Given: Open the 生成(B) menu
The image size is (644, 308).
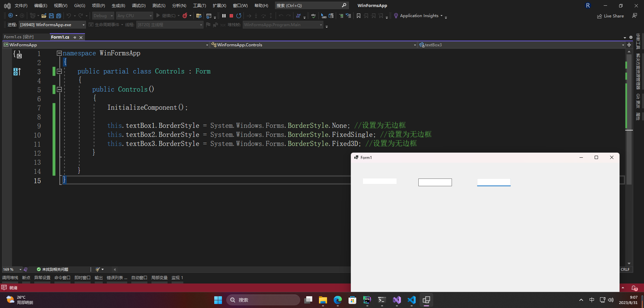Looking at the screenshot, I should pos(119,6).
